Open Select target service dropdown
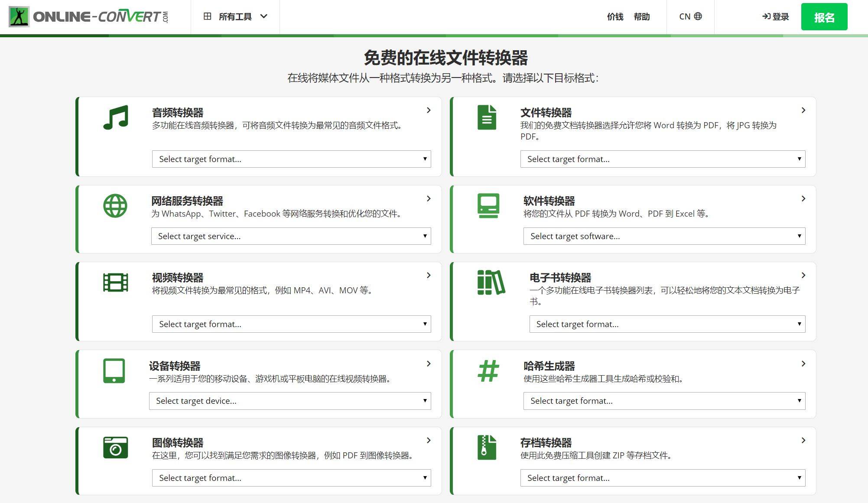Viewport: 868px width, 503px height. click(x=291, y=236)
